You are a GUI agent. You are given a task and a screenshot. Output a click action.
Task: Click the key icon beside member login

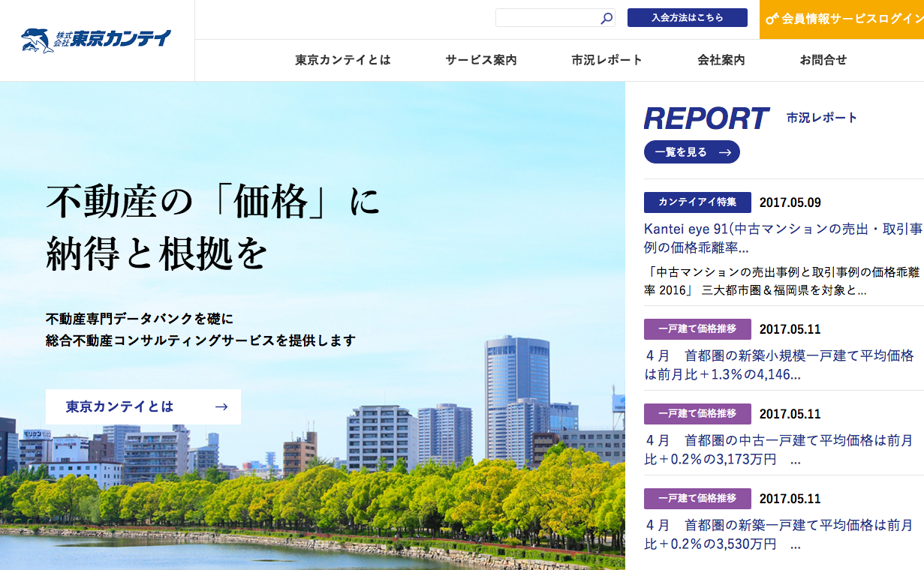[772, 19]
